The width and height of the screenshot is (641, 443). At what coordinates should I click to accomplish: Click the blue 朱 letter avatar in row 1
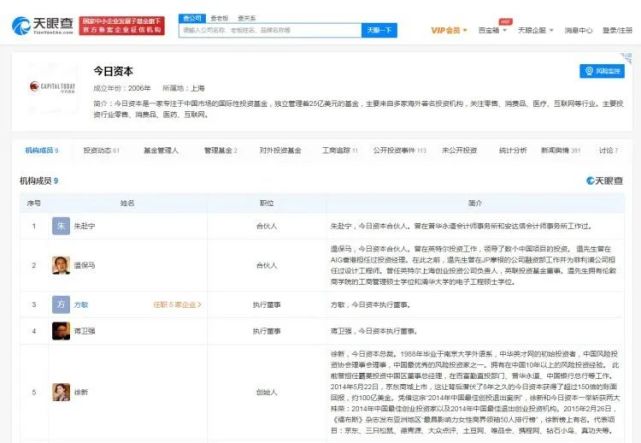tap(61, 226)
